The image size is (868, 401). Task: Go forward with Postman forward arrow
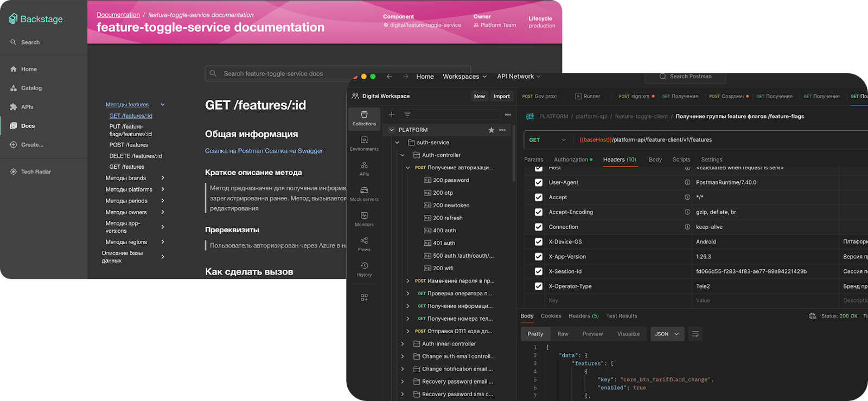tap(406, 77)
